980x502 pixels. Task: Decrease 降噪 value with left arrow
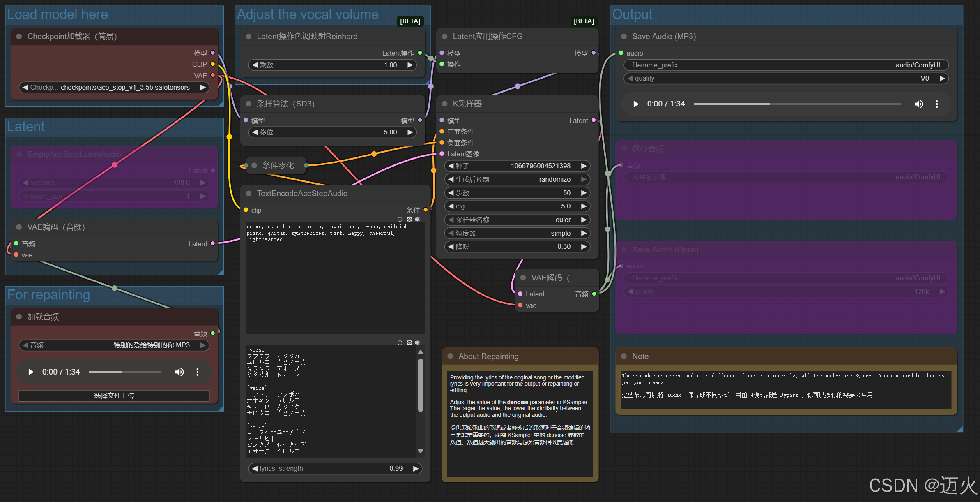[451, 246]
